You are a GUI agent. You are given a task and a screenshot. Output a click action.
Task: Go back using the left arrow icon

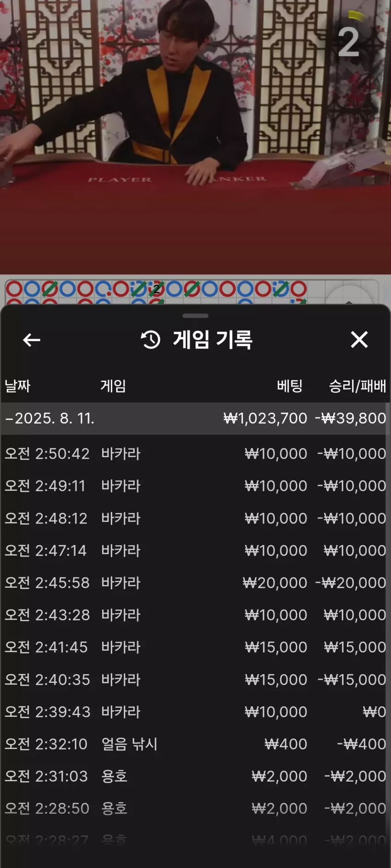point(31,340)
